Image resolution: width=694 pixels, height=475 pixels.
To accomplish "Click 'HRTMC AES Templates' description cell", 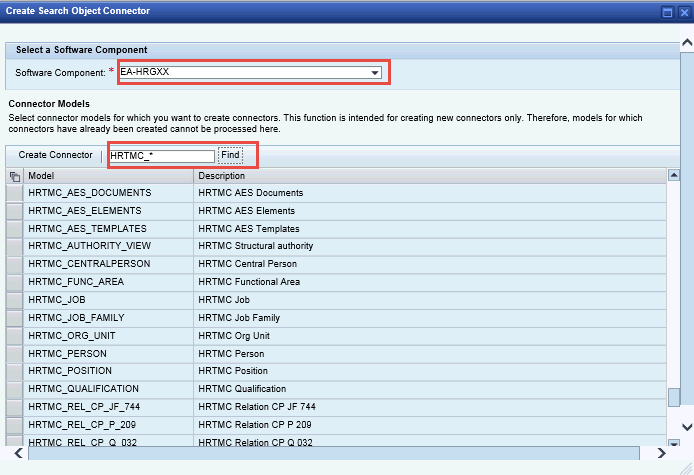I will [x=430, y=229].
